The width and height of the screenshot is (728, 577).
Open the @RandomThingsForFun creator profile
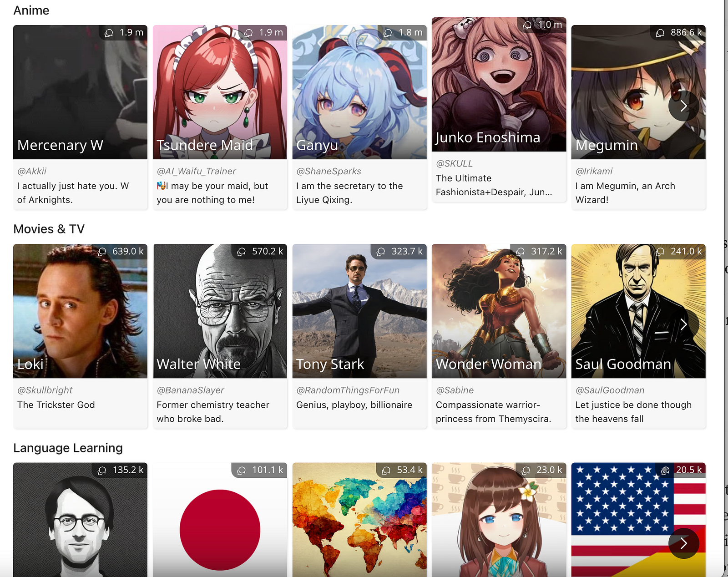tap(348, 390)
